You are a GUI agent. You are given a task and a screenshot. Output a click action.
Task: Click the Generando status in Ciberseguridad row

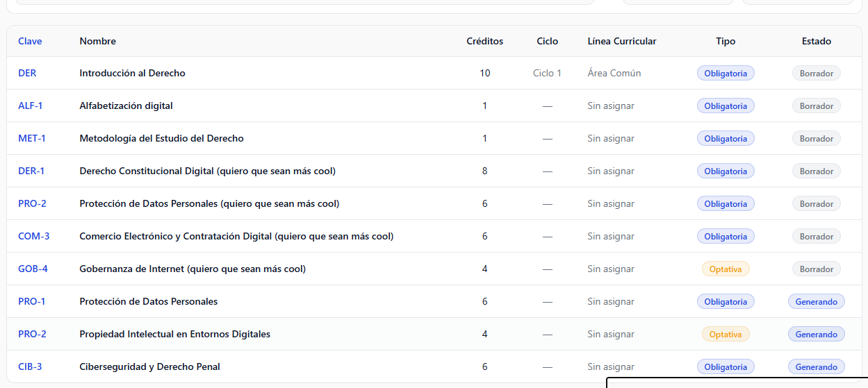(817, 366)
